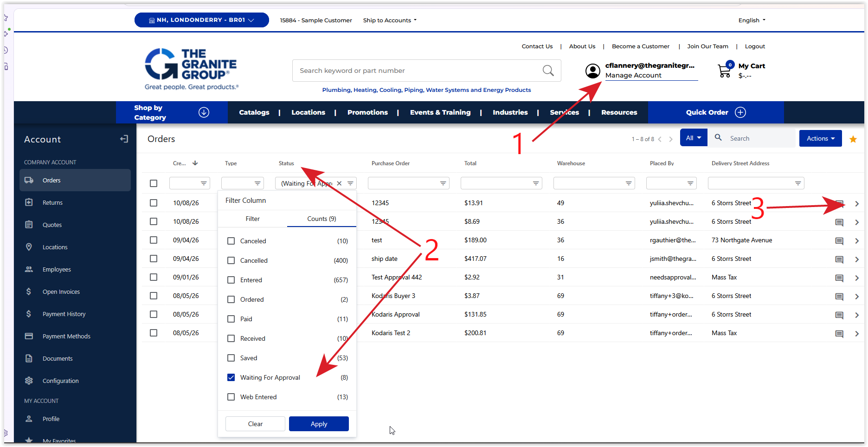Clear the Waiting For Approval status filter X
This screenshot has width=868, height=447.
tap(339, 183)
